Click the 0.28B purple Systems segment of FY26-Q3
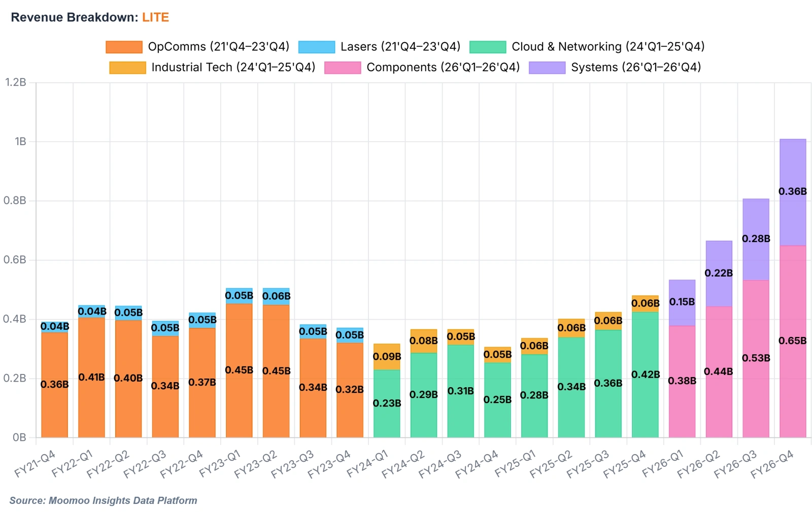The height and width of the screenshot is (512, 812). (x=756, y=240)
